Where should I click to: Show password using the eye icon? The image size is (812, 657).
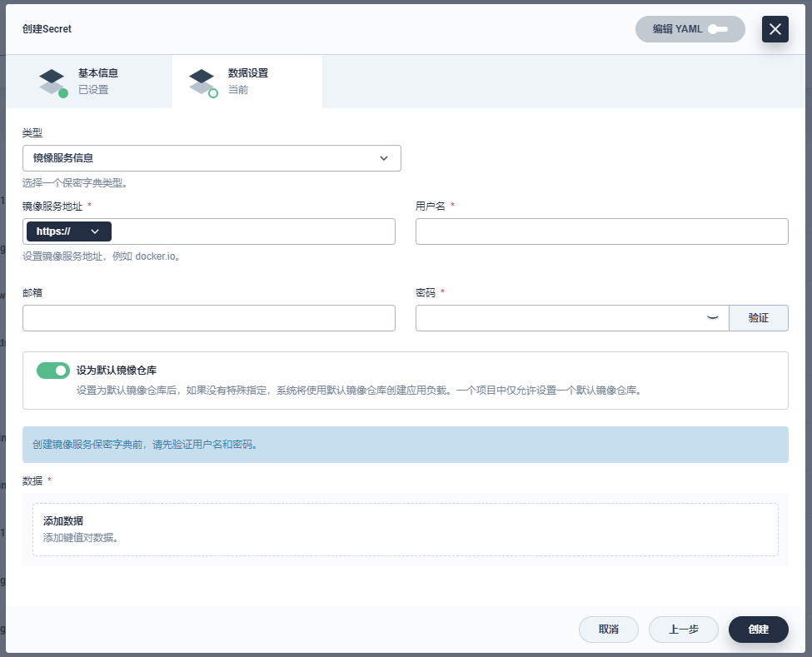click(x=713, y=318)
